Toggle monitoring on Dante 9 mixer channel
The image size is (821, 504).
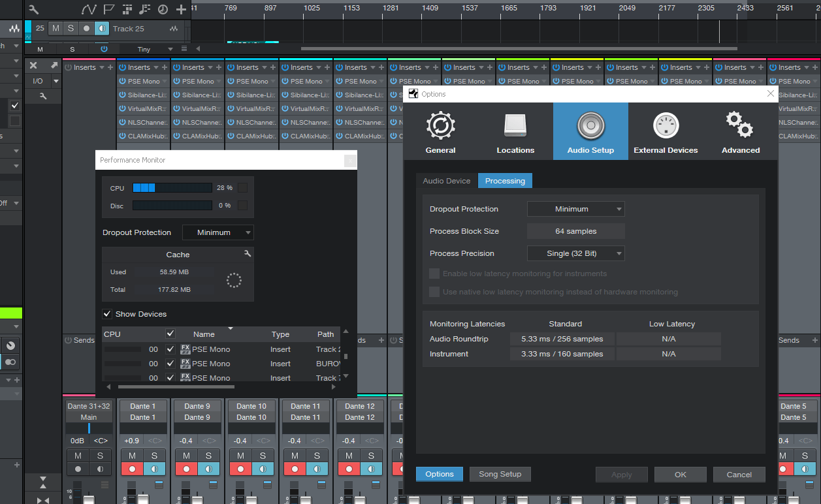click(208, 469)
